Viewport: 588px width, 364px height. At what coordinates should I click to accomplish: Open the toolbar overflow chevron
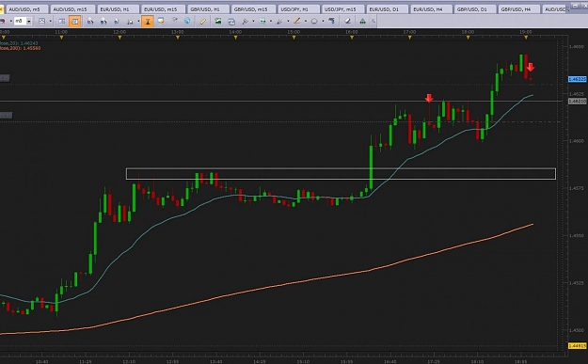pyautogui.click(x=373, y=22)
